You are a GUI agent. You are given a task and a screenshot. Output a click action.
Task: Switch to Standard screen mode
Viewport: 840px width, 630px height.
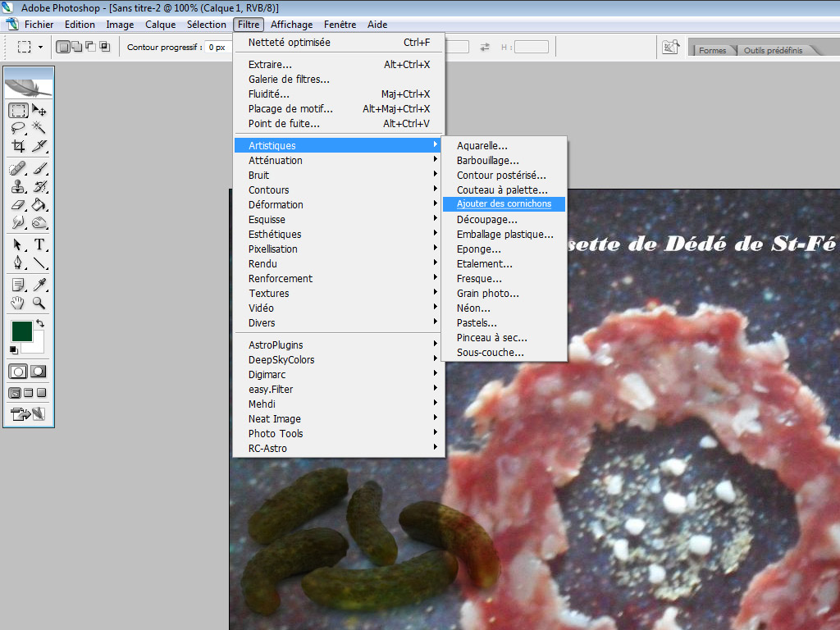(15, 393)
